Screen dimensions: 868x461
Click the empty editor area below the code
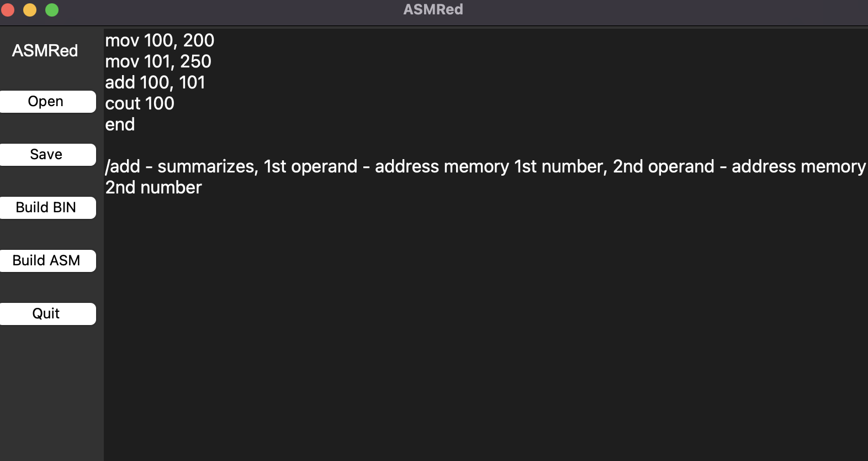486,326
